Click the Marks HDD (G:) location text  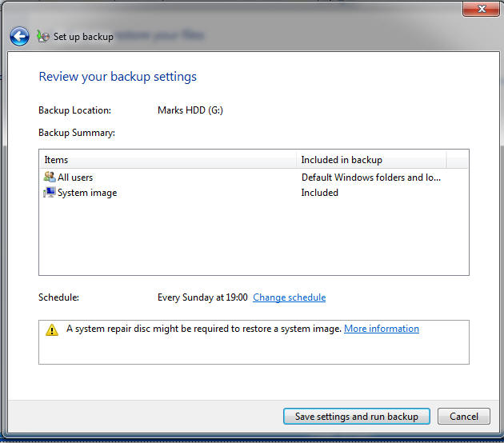coord(190,110)
